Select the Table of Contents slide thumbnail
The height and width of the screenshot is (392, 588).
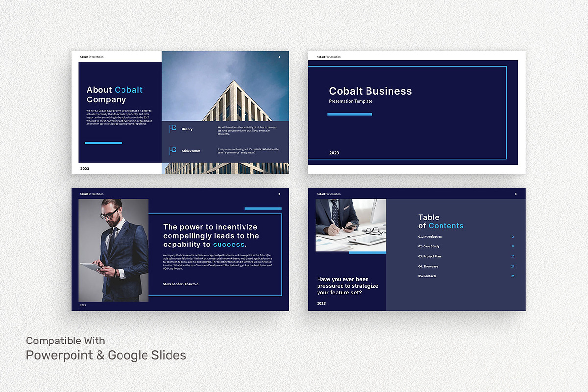416,249
